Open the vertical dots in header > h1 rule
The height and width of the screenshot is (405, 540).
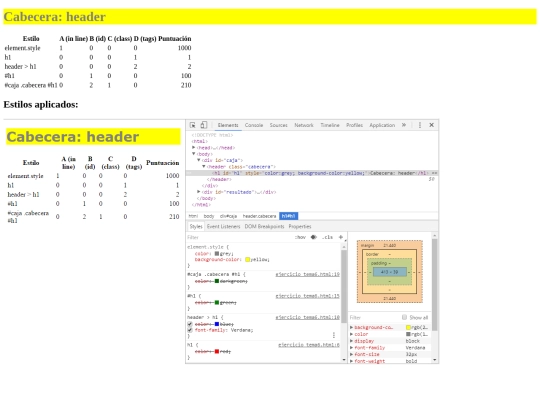333,335
